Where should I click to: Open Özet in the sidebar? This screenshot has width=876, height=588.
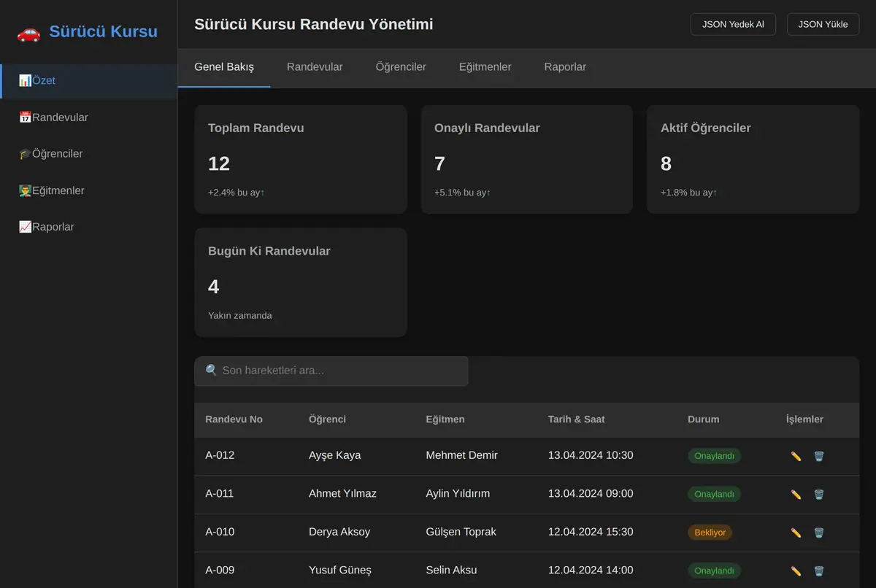click(88, 81)
